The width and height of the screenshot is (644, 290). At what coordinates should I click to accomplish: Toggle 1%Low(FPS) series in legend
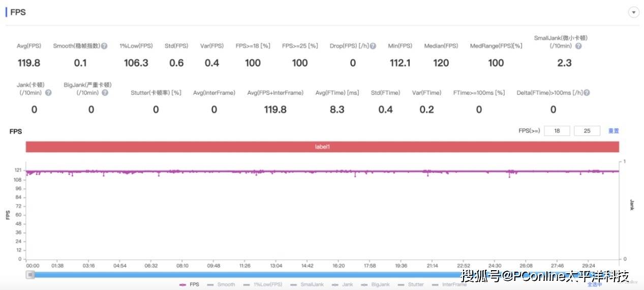click(263, 284)
